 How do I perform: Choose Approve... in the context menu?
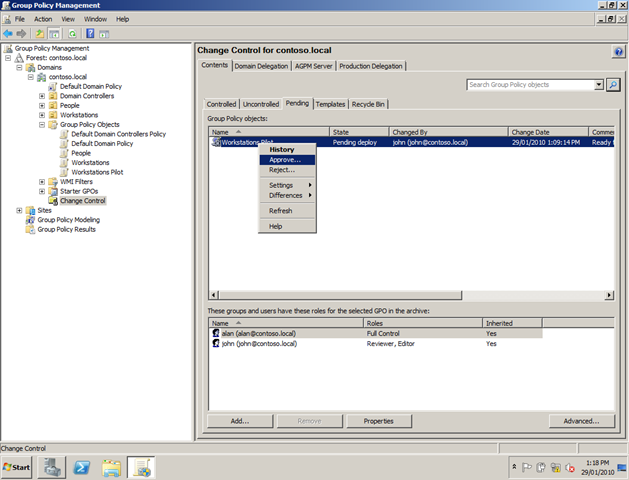[284, 160]
